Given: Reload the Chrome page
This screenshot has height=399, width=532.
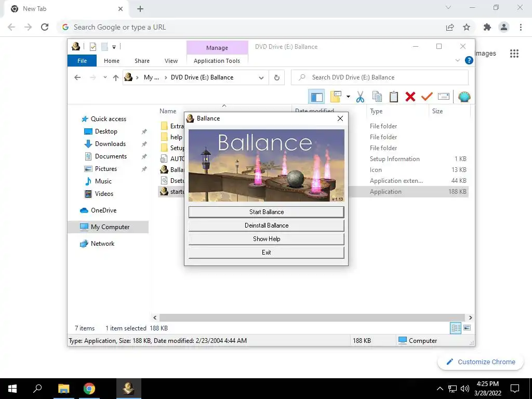Looking at the screenshot, I should coord(45,27).
